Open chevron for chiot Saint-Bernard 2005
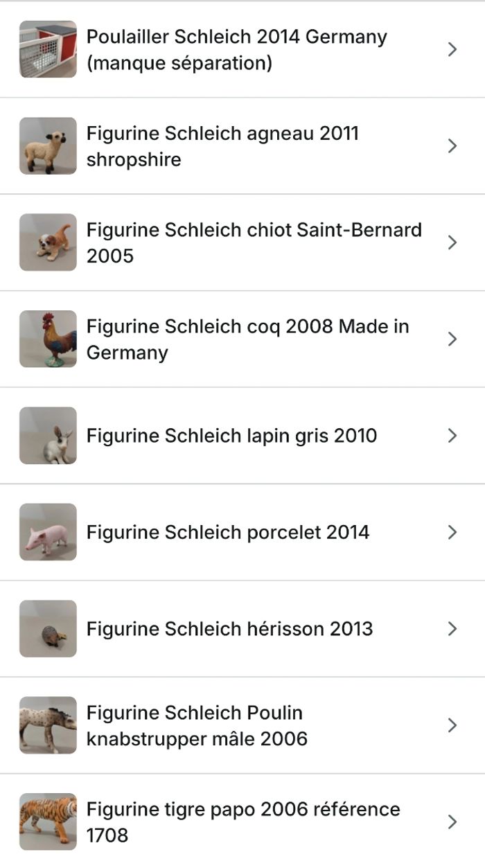Viewport: 485px width, 868px height. pos(452,242)
